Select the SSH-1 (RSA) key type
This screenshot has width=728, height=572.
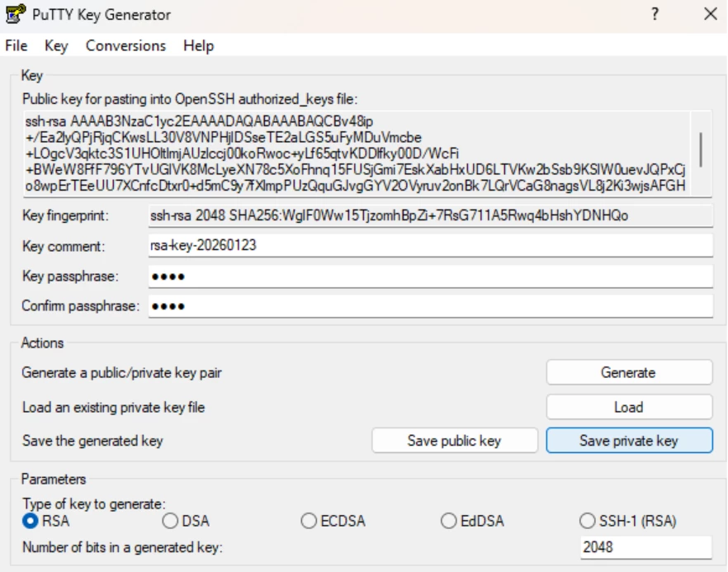click(x=588, y=521)
